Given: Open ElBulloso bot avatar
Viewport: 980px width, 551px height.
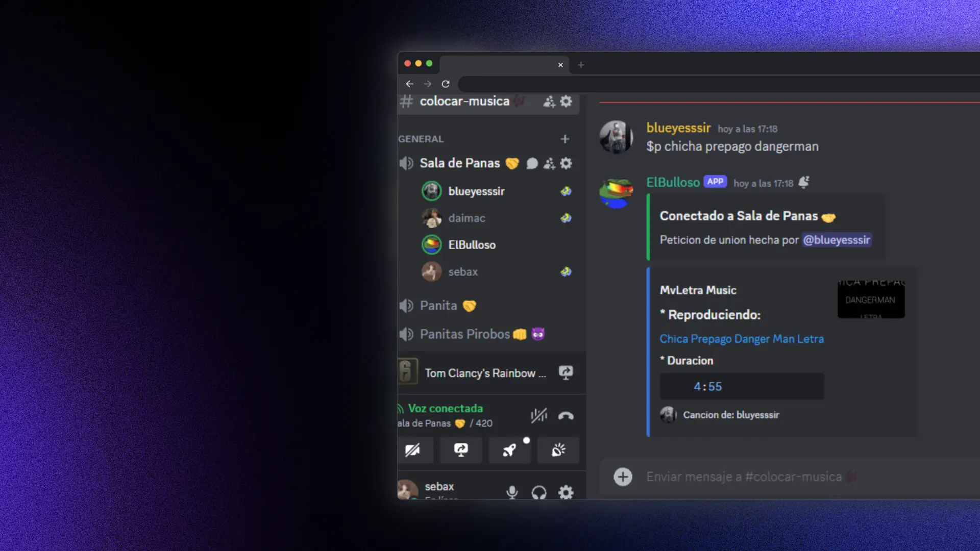Looking at the screenshot, I should coord(616,192).
